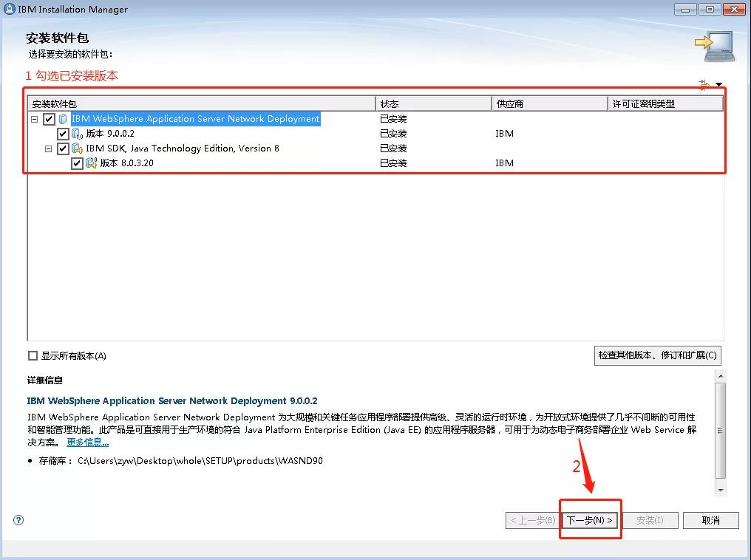Sort by the 许可证密钥类型 column header

pyautogui.click(x=665, y=104)
